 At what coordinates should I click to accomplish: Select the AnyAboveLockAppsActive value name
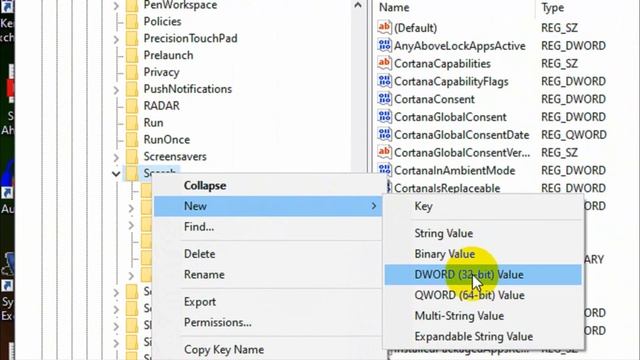tap(460, 46)
